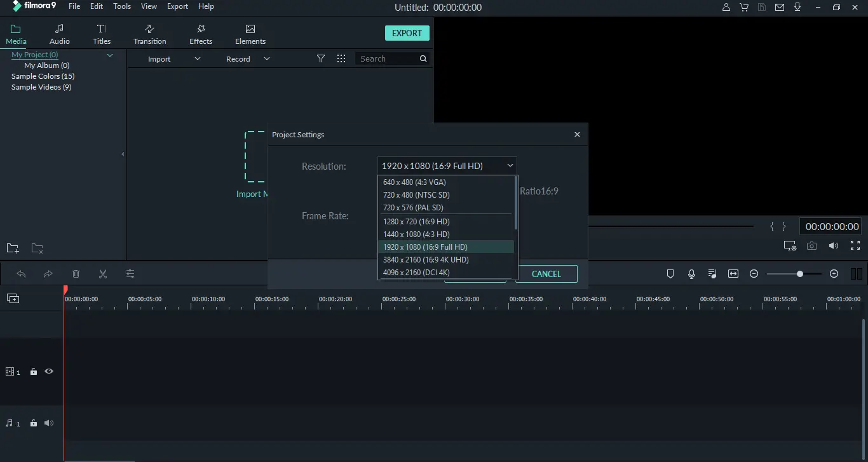Click the EXPORT button
The image size is (868, 462).
(x=407, y=33)
